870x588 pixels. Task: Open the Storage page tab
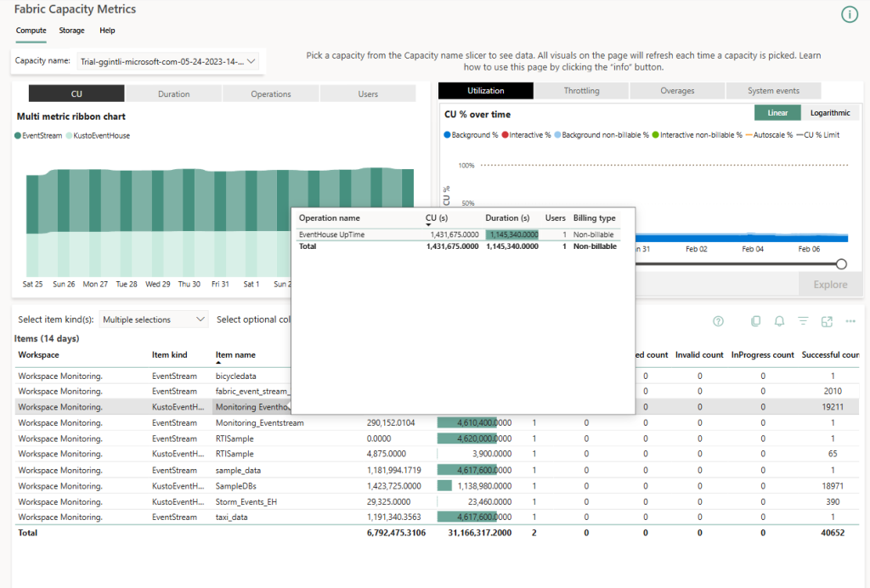coord(71,31)
